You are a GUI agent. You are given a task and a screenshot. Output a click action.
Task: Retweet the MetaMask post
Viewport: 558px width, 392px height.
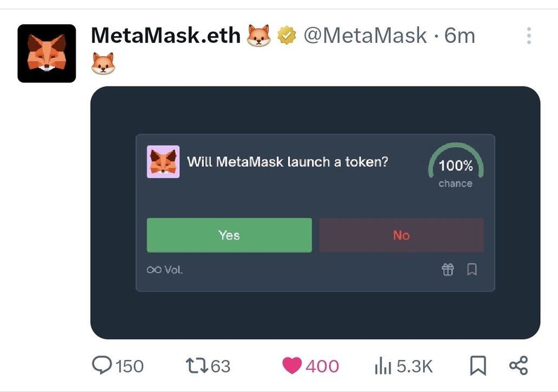tap(197, 366)
